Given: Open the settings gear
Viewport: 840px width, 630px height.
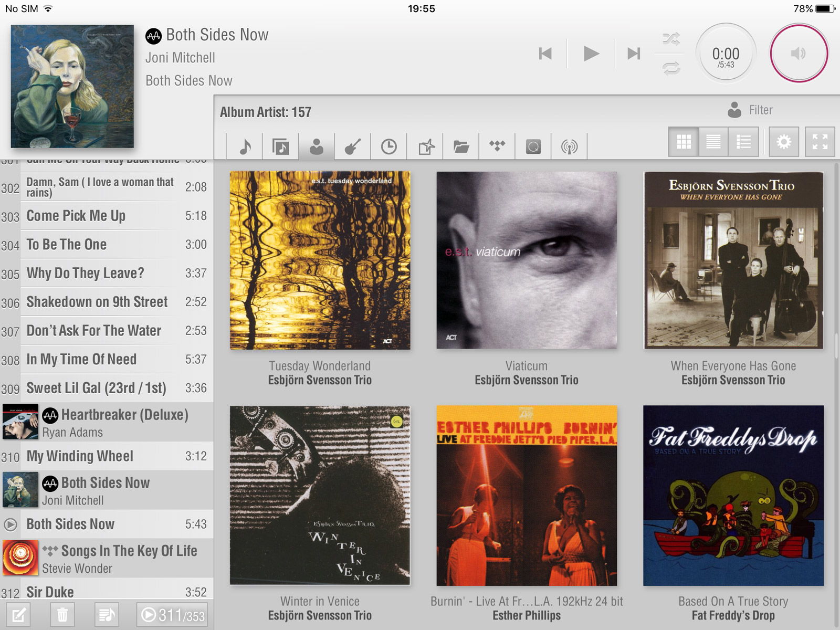Looking at the screenshot, I should 783,142.
